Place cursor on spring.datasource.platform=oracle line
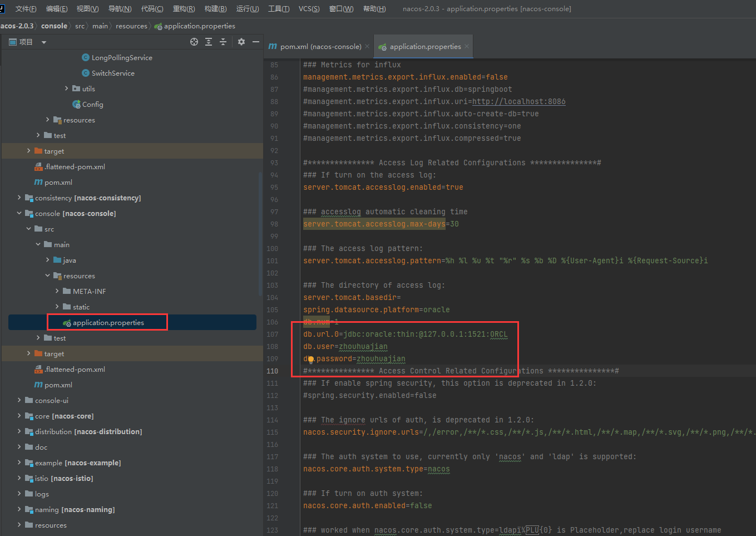 377,310
